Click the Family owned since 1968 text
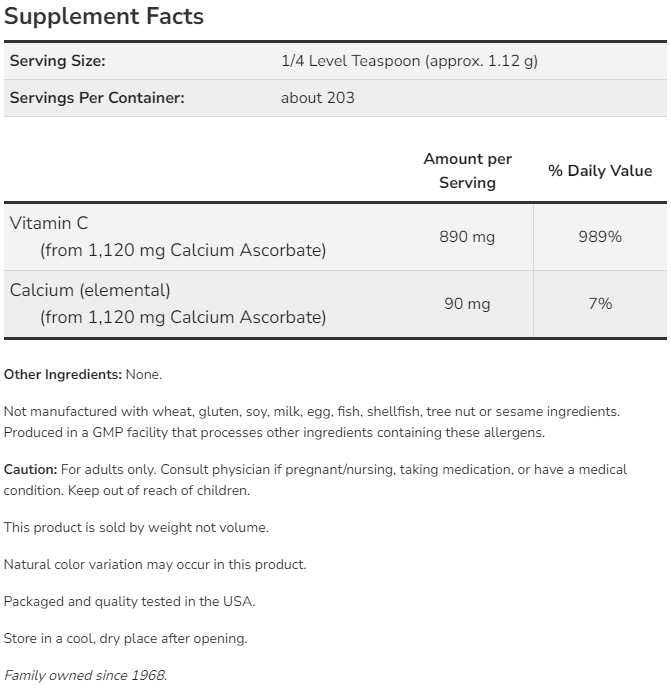Screen dimensions: 671x688 coord(85,675)
